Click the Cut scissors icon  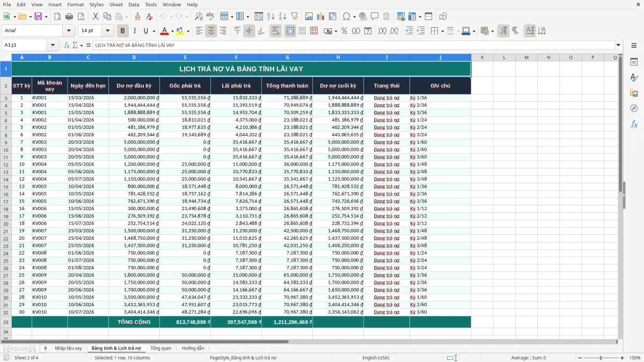96,17
